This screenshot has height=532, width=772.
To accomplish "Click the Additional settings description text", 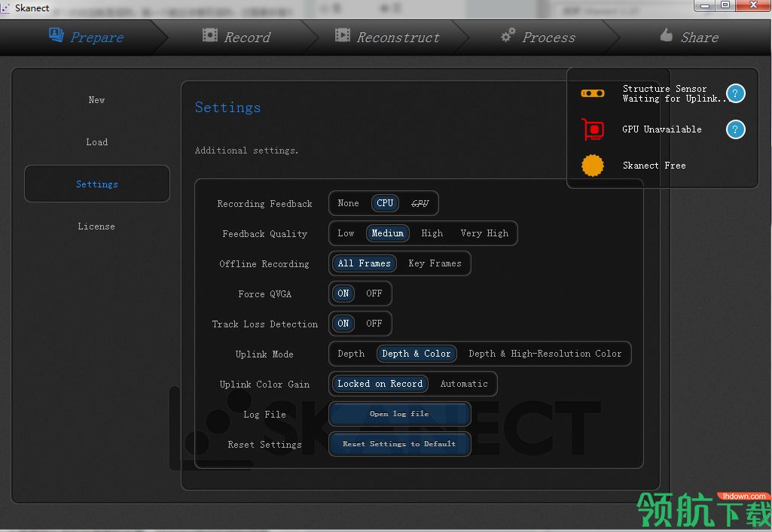I will pos(247,150).
